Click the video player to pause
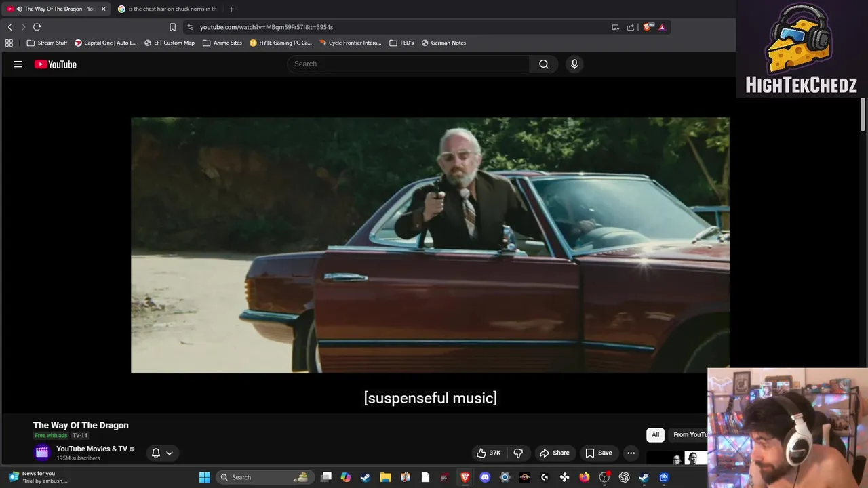The height and width of the screenshot is (488, 868). [x=430, y=245]
